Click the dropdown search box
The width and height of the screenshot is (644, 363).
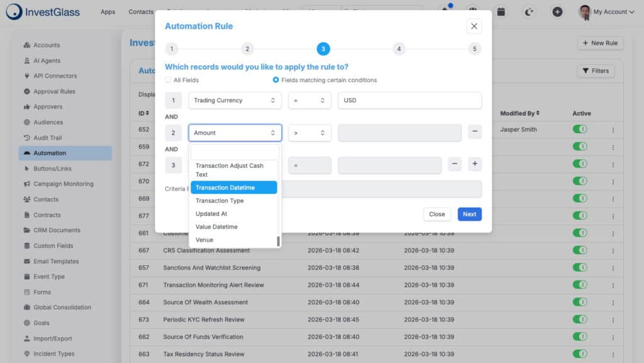pos(235,152)
